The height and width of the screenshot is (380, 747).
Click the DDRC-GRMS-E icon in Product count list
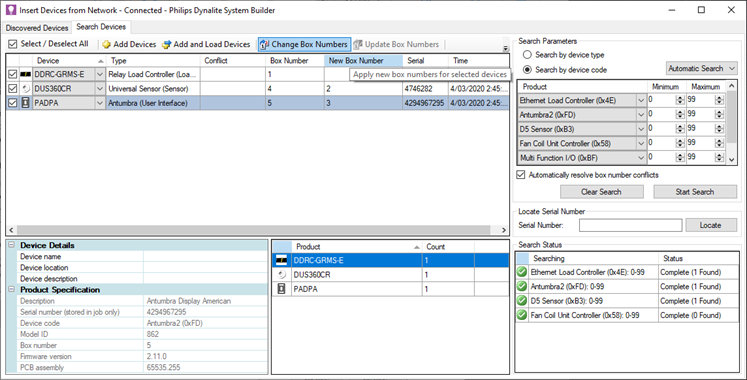pos(282,260)
